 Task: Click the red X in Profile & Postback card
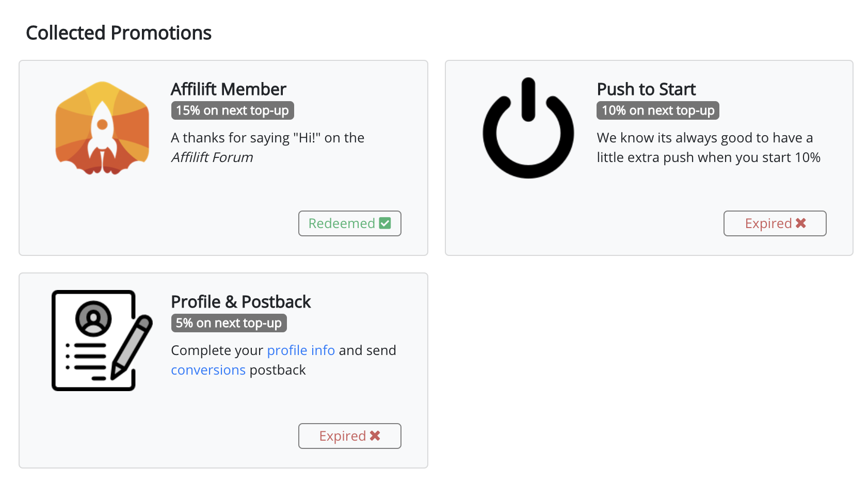375,435
